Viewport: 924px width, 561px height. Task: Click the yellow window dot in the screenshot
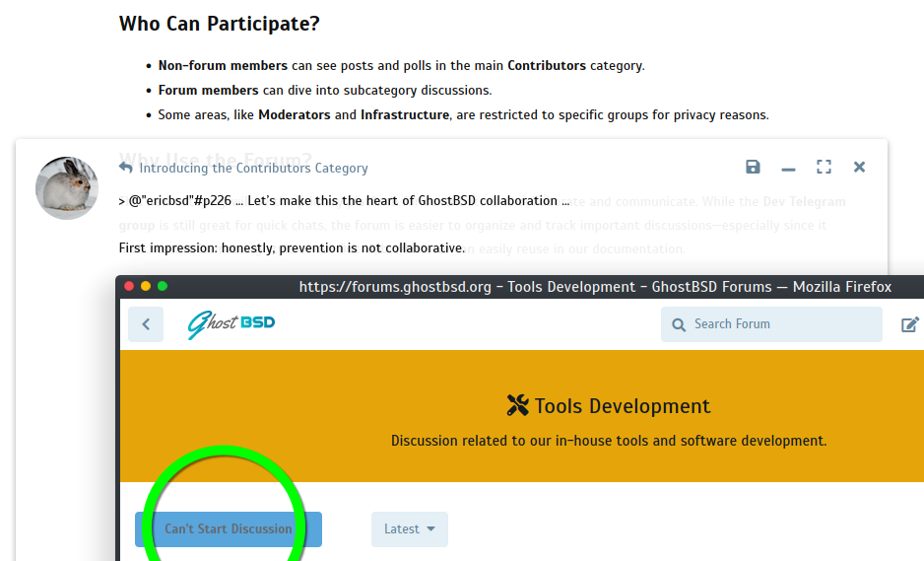146,286
